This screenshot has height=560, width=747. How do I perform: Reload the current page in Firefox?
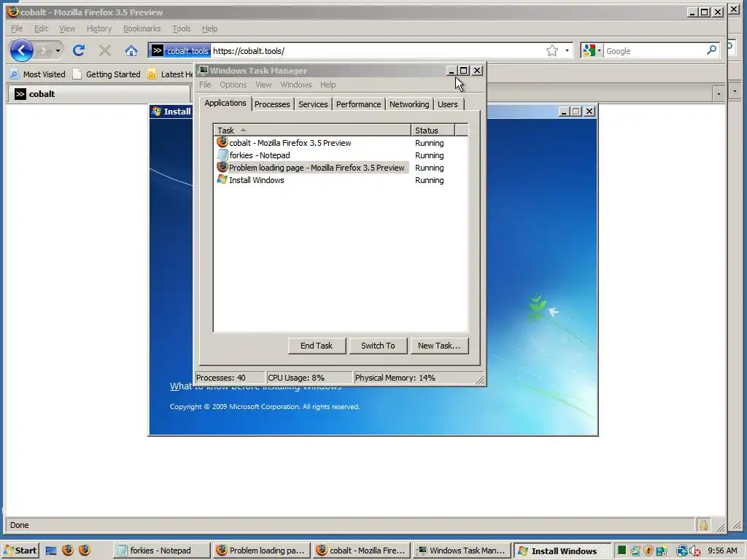click(x=79, y=50)
